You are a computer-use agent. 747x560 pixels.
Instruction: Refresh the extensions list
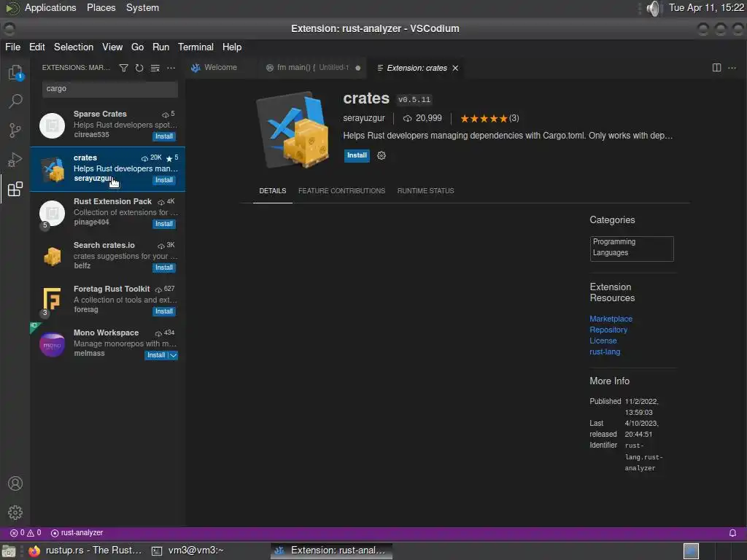pyautogui.click(x=139, y=68)
